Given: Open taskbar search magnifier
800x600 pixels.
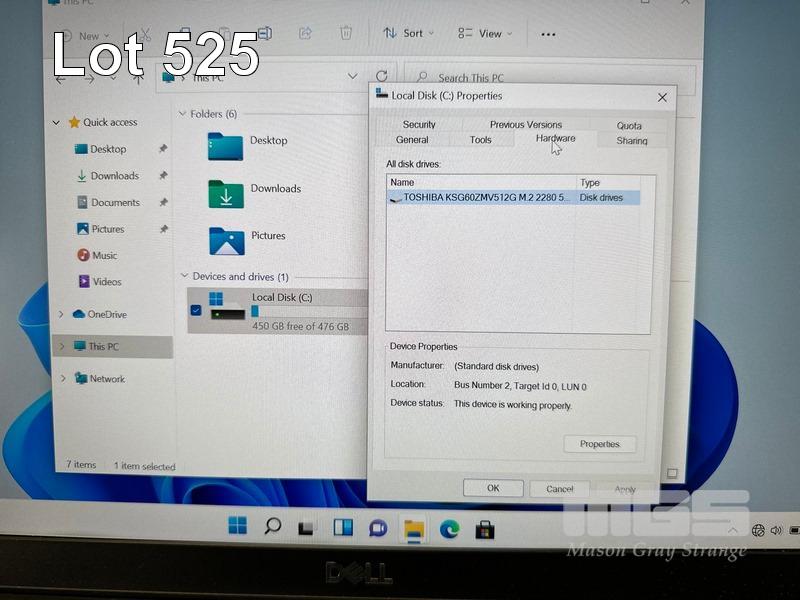Looking at the screenshot, I should click(x=272, y=526).
